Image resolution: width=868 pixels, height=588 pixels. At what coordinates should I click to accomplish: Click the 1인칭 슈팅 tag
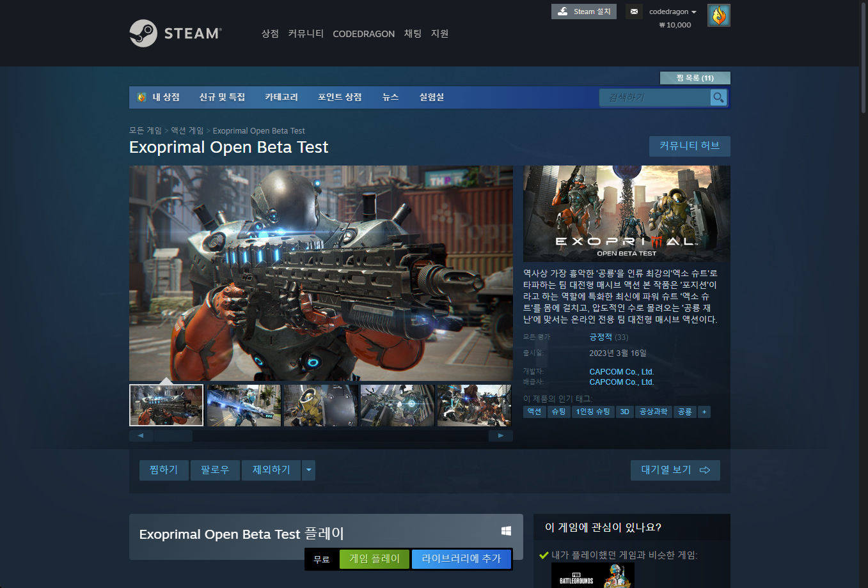(593, 412)
